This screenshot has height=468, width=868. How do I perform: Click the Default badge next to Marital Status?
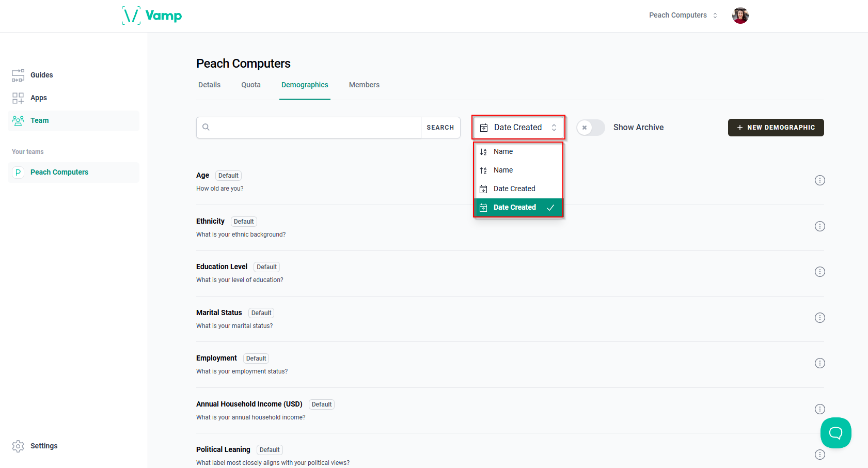261,313
